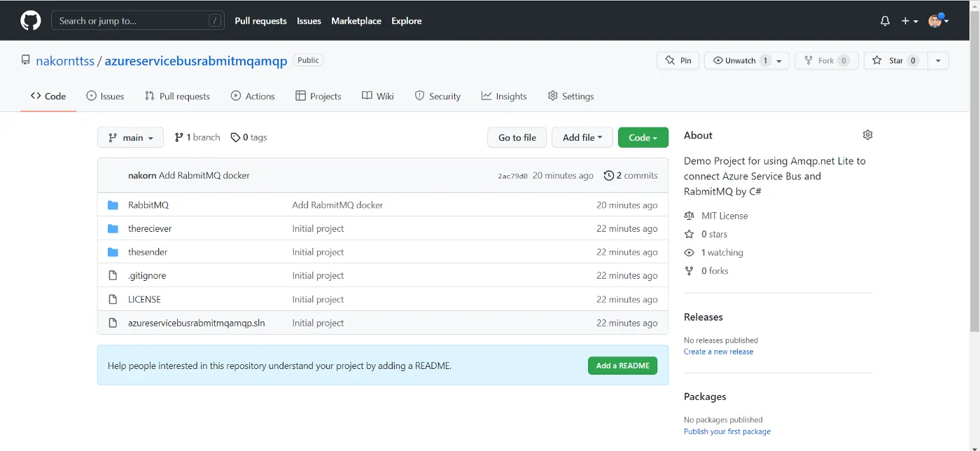Open thereciever row's Initial project commit
The image size is (980, 451).
pyautogui.click(x=318, y=228)
